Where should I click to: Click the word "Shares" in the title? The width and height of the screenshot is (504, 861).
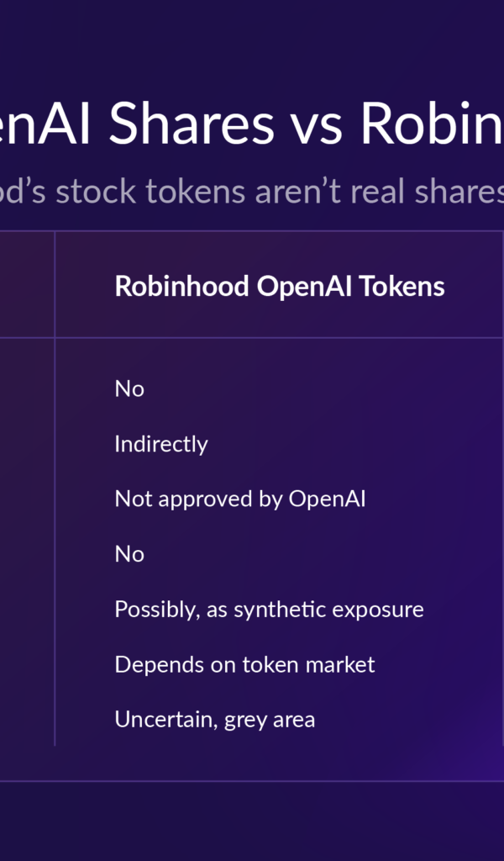(192, 124)
